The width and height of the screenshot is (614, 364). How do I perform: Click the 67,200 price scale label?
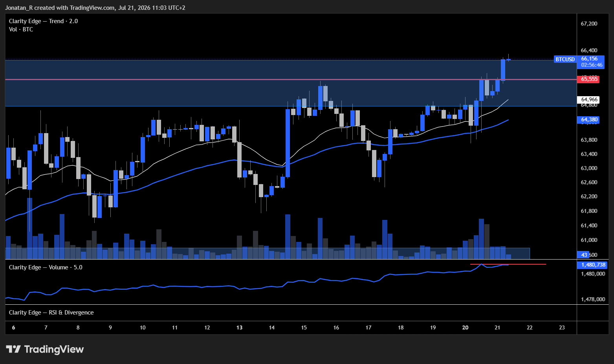point(589,24)
